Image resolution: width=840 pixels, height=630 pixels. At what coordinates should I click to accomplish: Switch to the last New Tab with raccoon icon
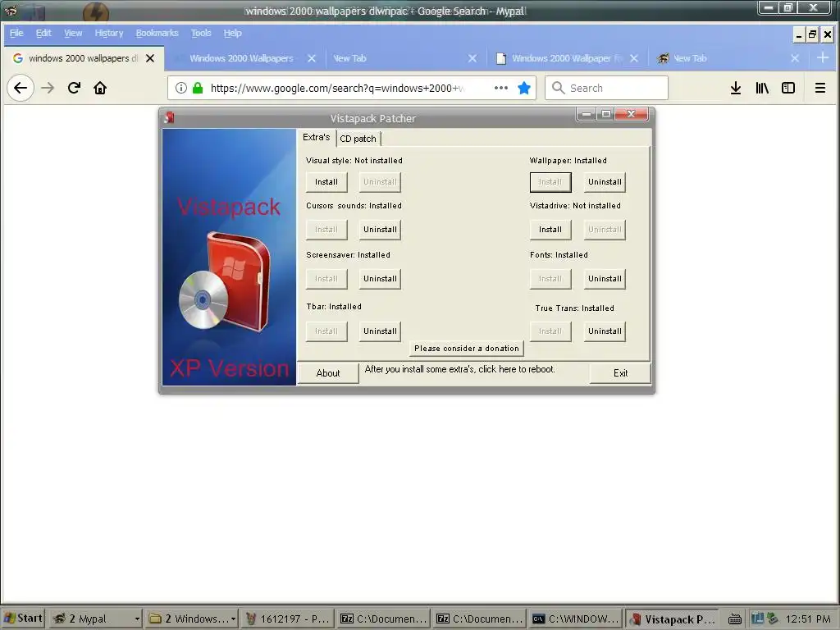click(x=728, y=58)
